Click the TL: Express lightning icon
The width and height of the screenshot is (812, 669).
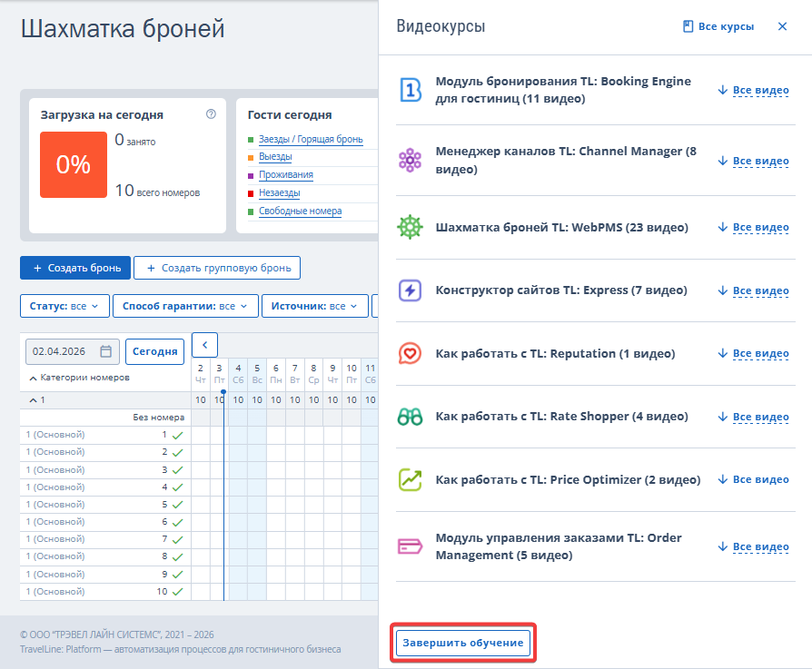411,290
